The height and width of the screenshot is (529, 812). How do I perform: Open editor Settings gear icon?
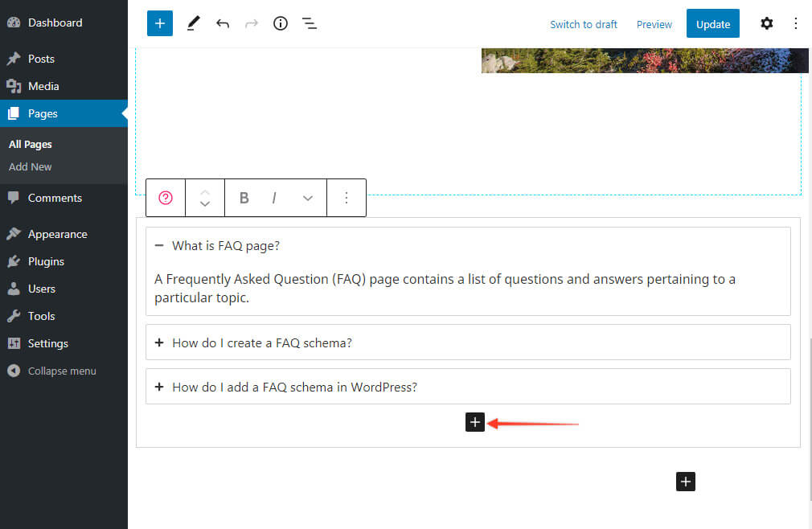click(766, 23)
